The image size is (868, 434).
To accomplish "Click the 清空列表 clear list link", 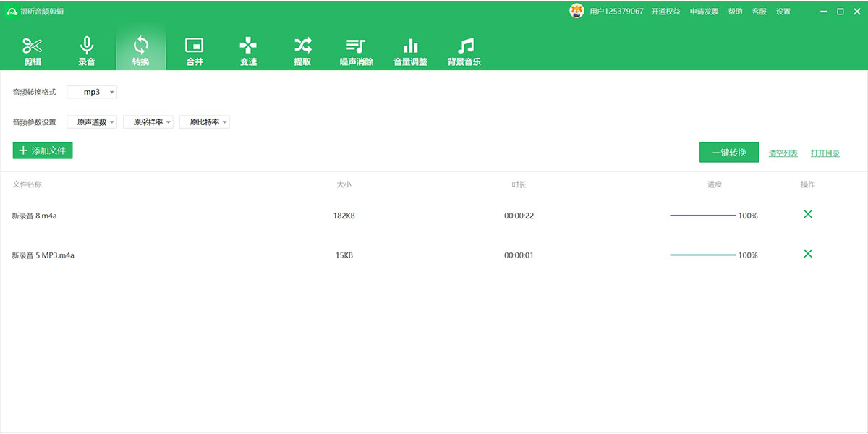I will coord(783,153).
